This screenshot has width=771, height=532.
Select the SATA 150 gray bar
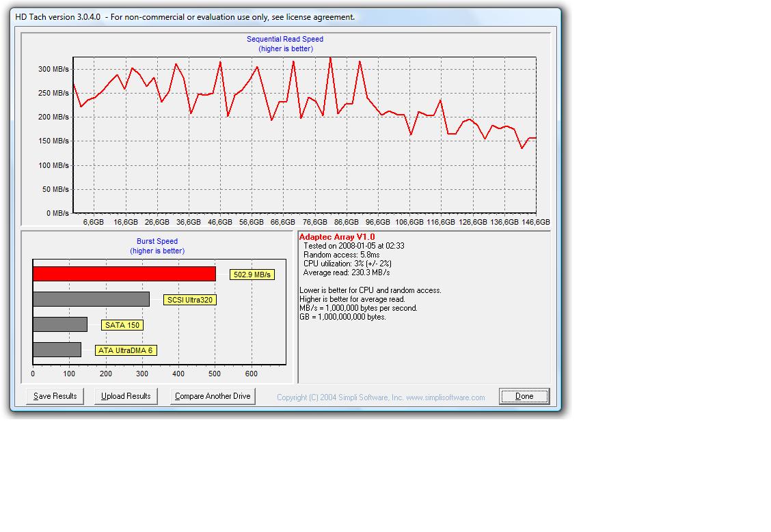60,324
